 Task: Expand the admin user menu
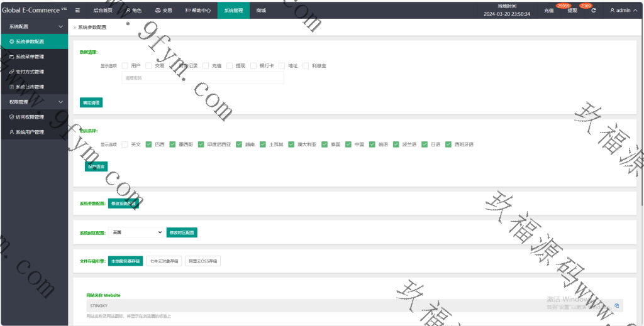[623, 11]
